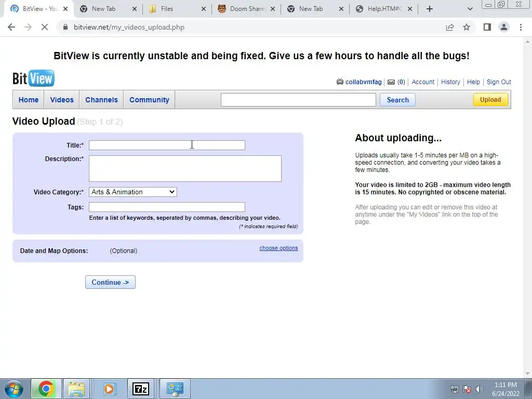The width and height of the screenshot is (532, 399).
Task: Click the Chrome taskbar icon
Action: point(46,389)
